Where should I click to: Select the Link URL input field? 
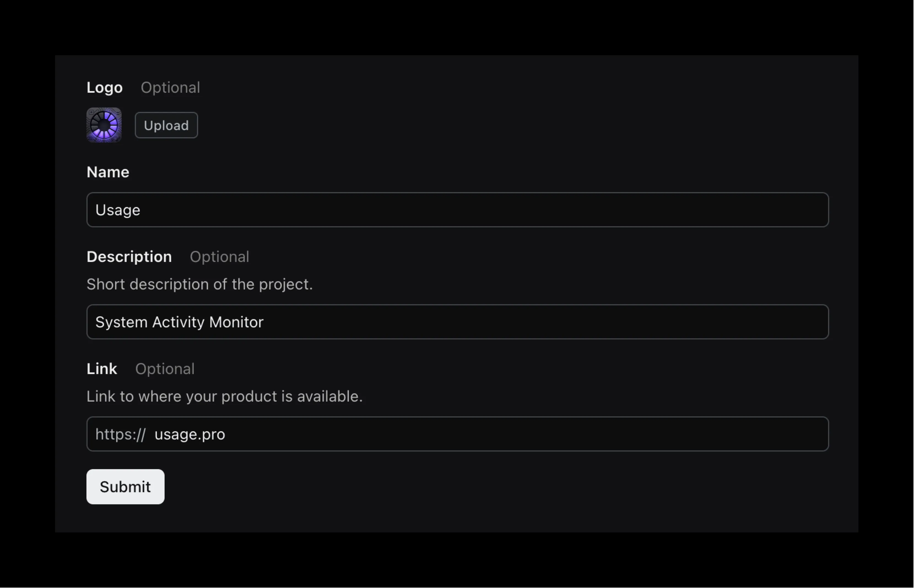coord(497,434)
